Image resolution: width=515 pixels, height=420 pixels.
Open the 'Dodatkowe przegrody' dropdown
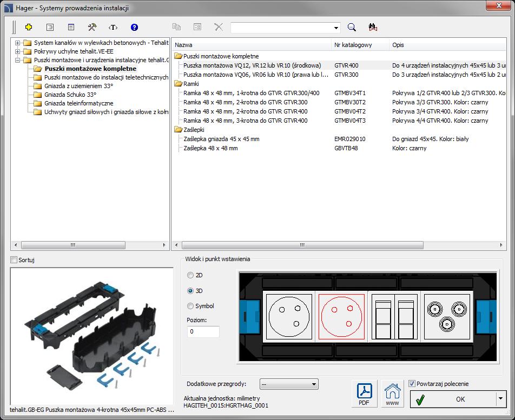(289, 384)
